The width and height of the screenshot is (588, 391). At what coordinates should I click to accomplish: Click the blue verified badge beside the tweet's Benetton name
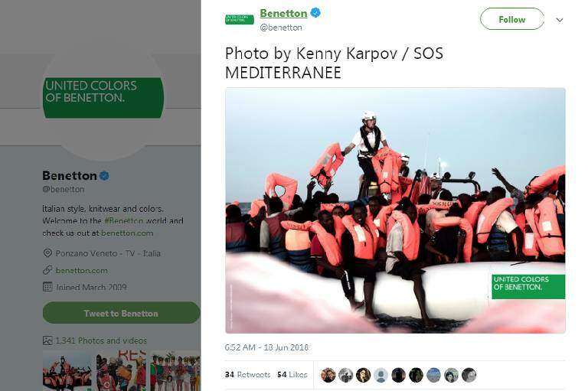click(315, 13)
